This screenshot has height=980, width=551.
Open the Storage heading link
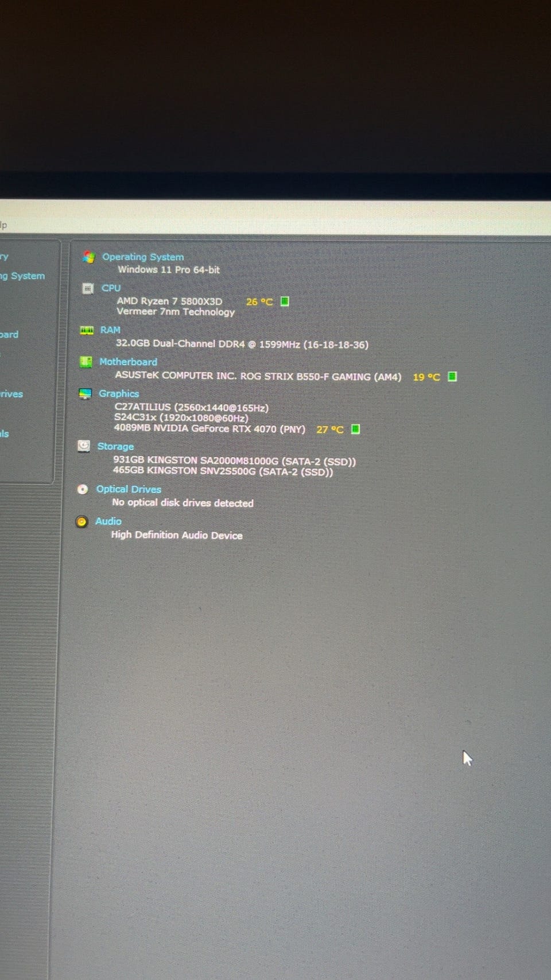(x=115, y=446)
